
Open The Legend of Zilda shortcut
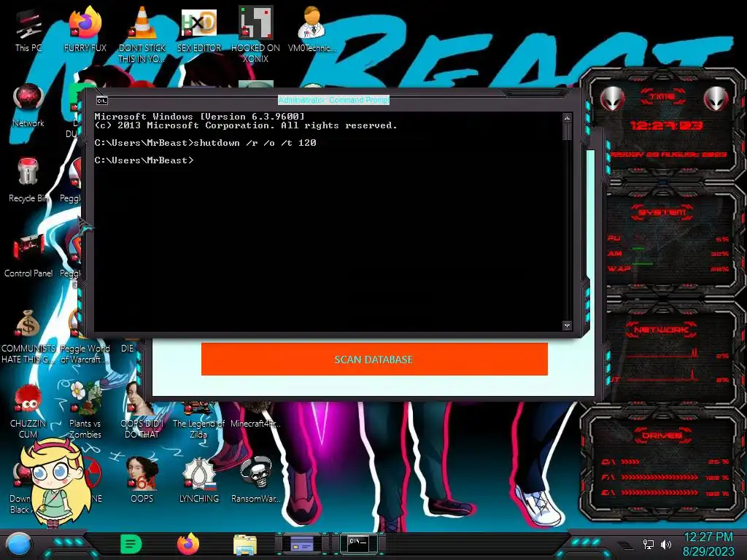pos(198,421)
